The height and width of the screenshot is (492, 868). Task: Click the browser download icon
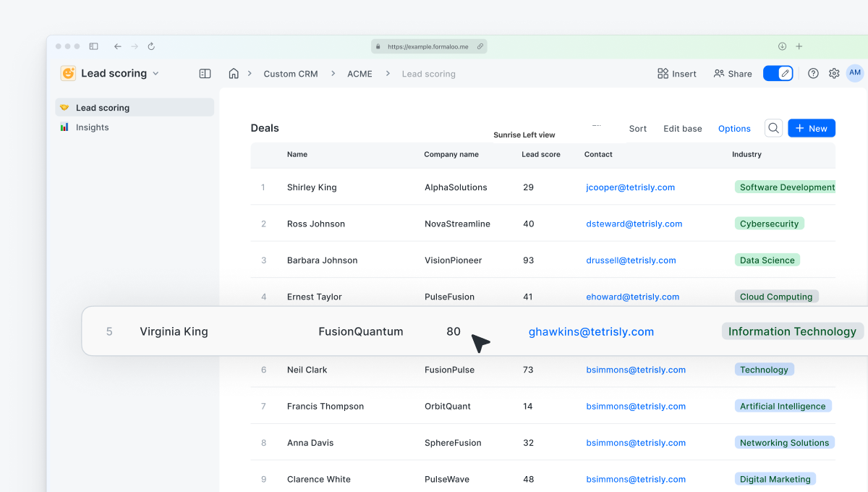tap(782, 46)
